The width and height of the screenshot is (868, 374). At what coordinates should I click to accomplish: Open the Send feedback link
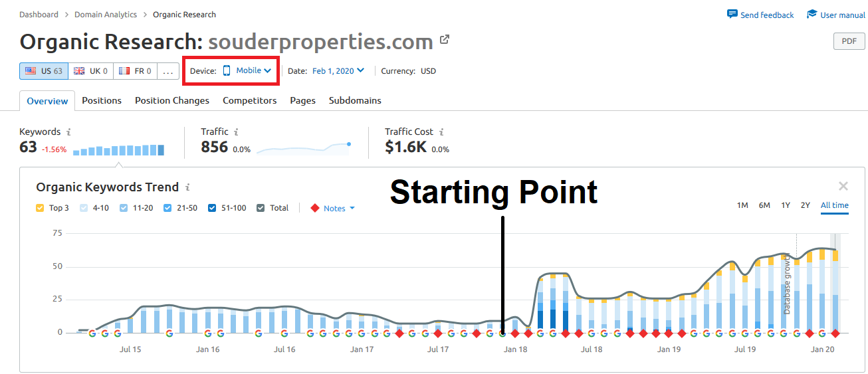point(767,15)
